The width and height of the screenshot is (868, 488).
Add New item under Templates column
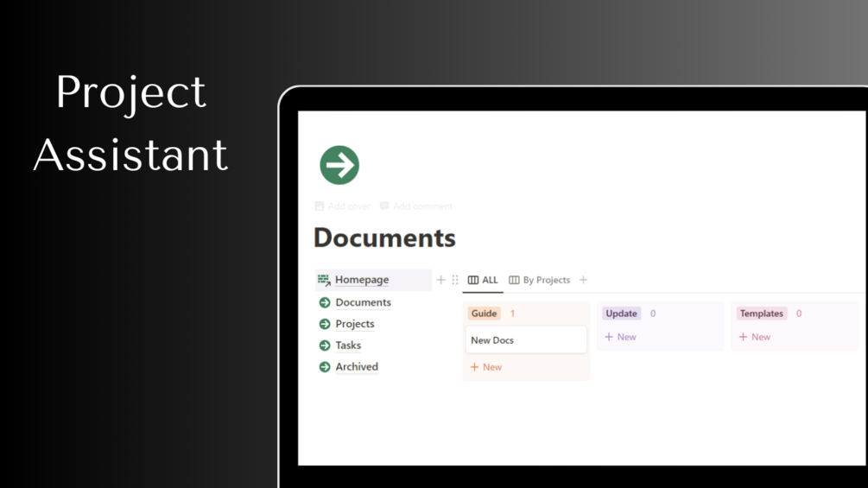[755, 337]
